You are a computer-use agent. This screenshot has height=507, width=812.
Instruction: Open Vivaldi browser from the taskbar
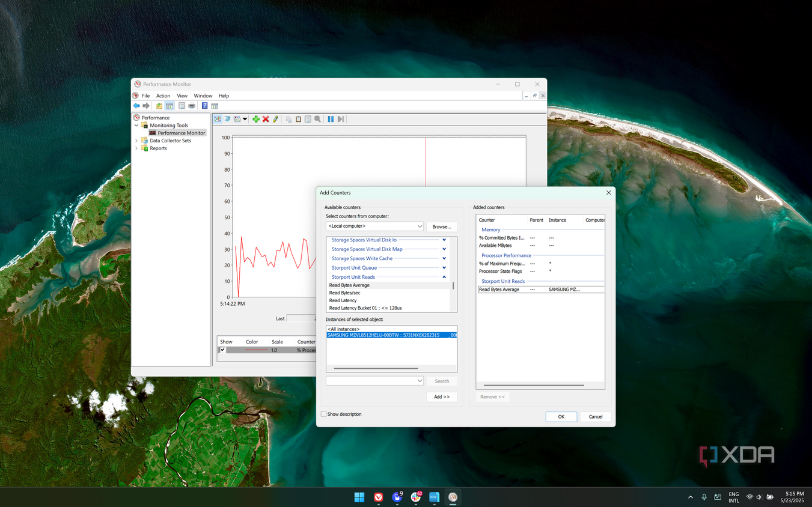click(378, 497)
